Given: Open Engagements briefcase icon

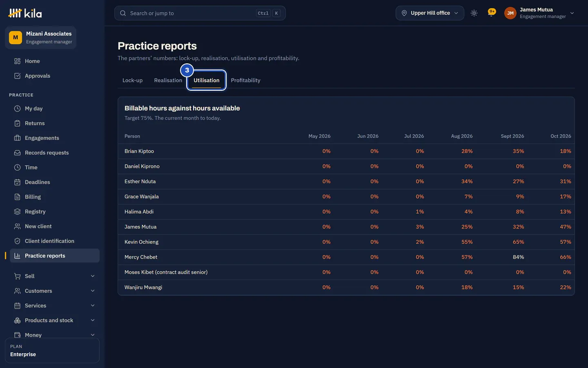Looking at the screenshot, I should [17, 138].
